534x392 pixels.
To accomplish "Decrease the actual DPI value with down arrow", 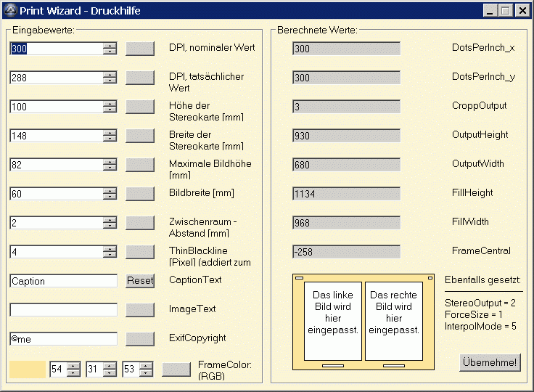I will (110, 81).
